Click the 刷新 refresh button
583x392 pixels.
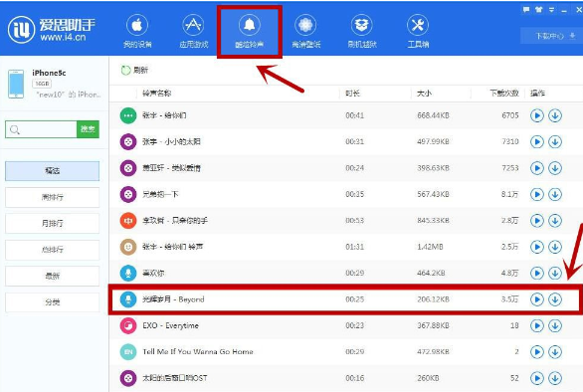point(134,70)
